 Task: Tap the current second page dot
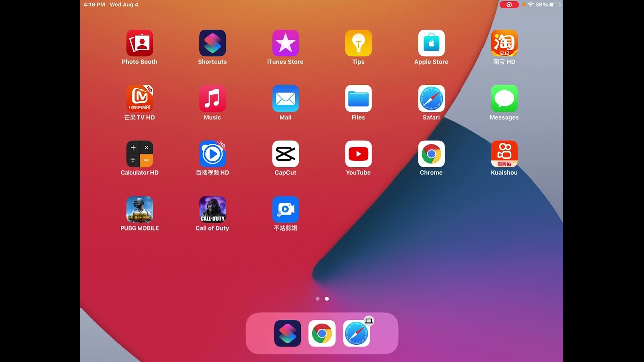pyautogui.click(x=327, y=299)
